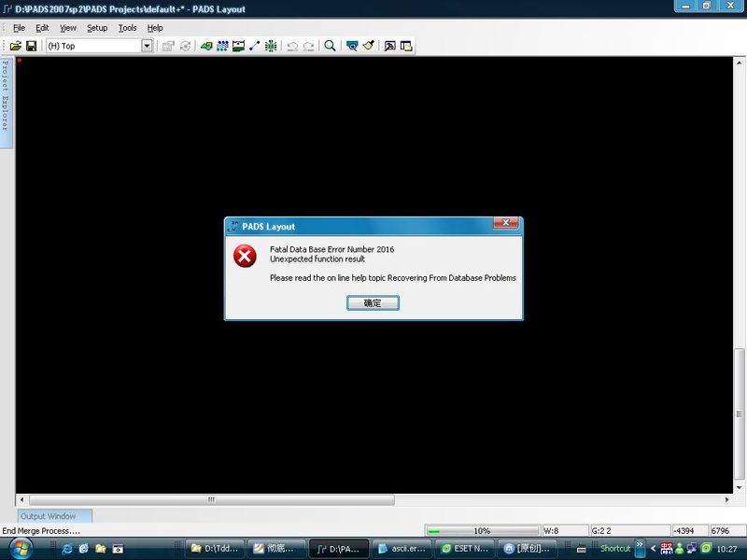Click the Save floppy disk icon
This screenshot has width=747, height=560.
[x=32, y=46]
